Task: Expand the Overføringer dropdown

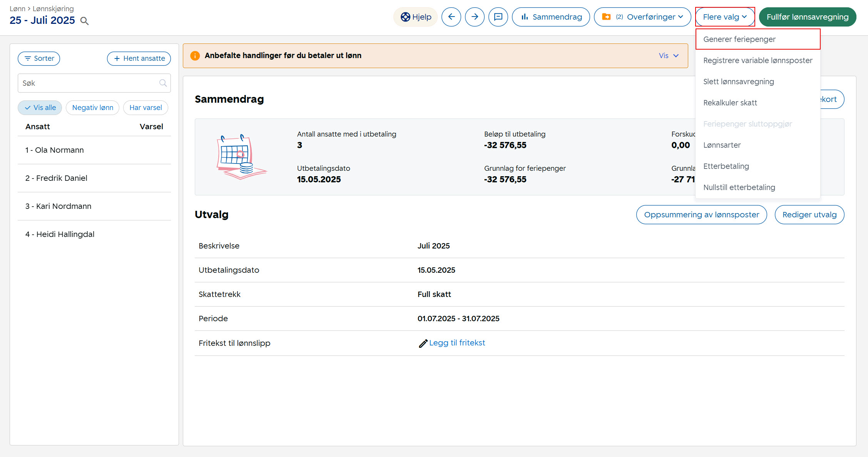Action: (x=642, y=17)
